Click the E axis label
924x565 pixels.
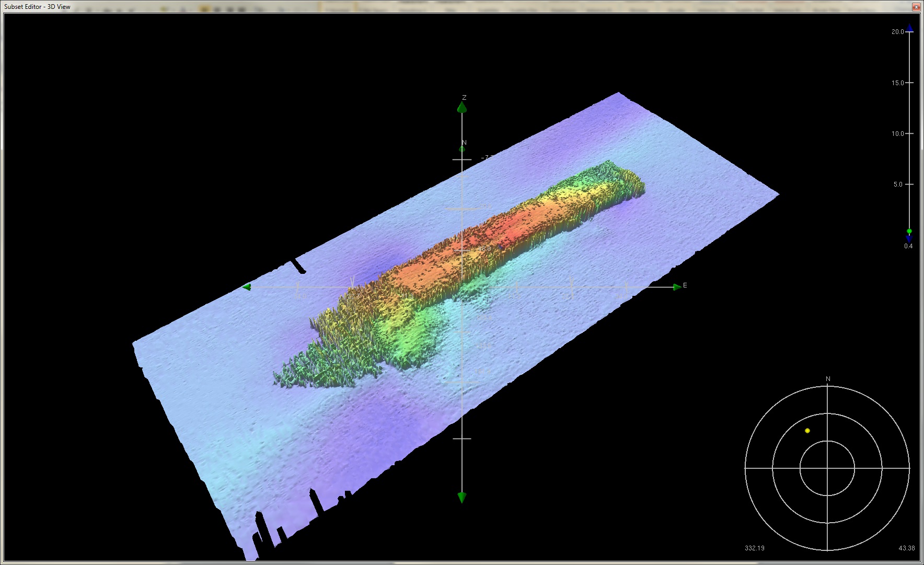pyautogui.click(x=685, y=285)
